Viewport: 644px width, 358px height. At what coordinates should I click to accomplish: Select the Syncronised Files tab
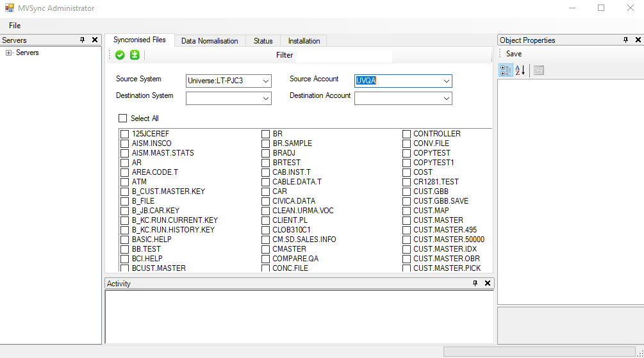coord(140,40)
